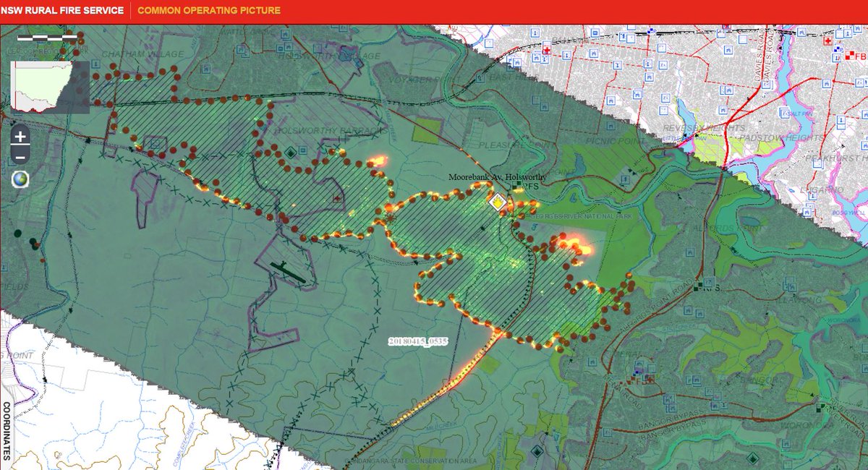
Task: Click the HOLSWORTHY VILLAGE map label
Action: click(330, 56)
